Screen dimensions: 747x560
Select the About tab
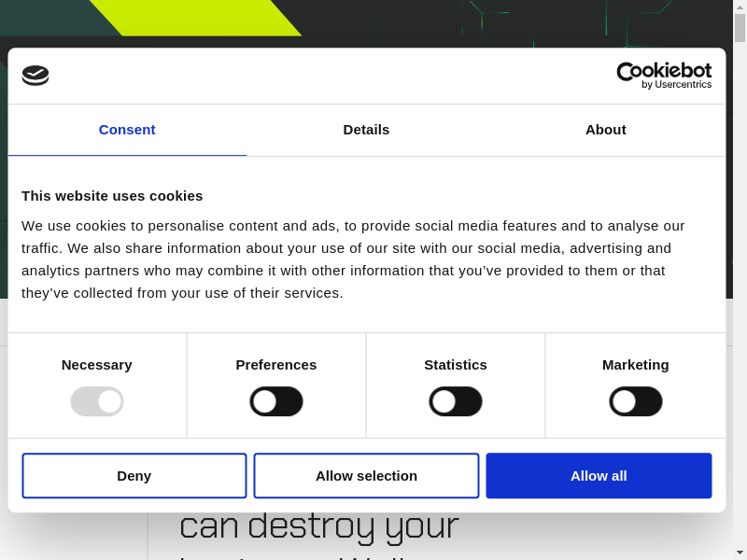coord(605,130)
